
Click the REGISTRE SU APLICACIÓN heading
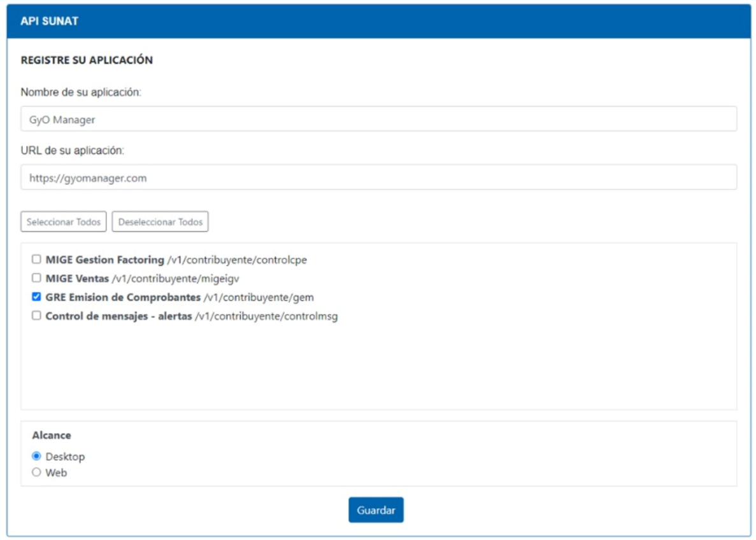pos(87,60)
